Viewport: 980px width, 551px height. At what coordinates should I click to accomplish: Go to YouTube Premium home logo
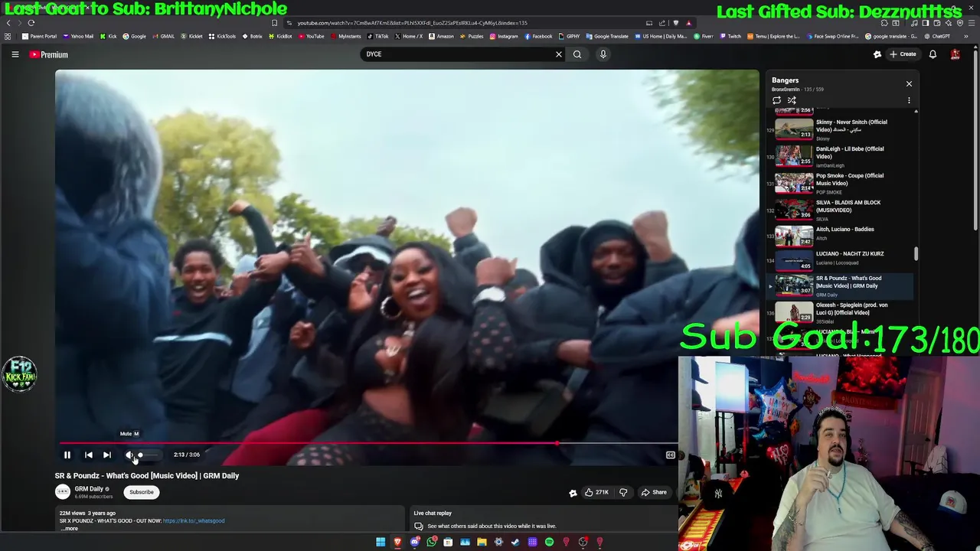[x=49, y=54]
